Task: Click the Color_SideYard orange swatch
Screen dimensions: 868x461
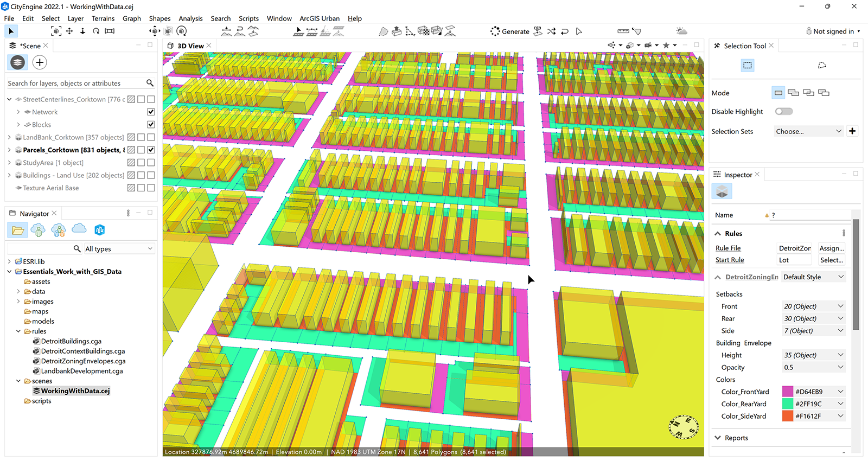Action: (788, 417)
